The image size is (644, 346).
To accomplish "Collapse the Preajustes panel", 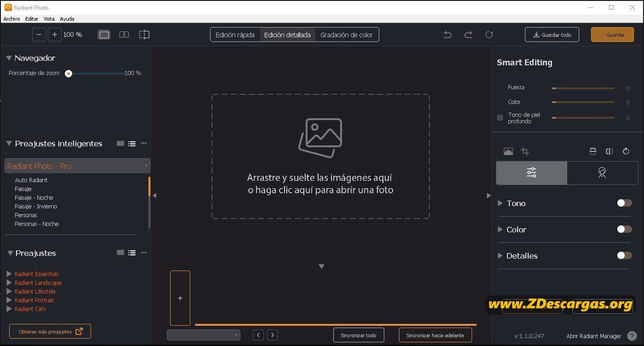I will tap(9, 253).
